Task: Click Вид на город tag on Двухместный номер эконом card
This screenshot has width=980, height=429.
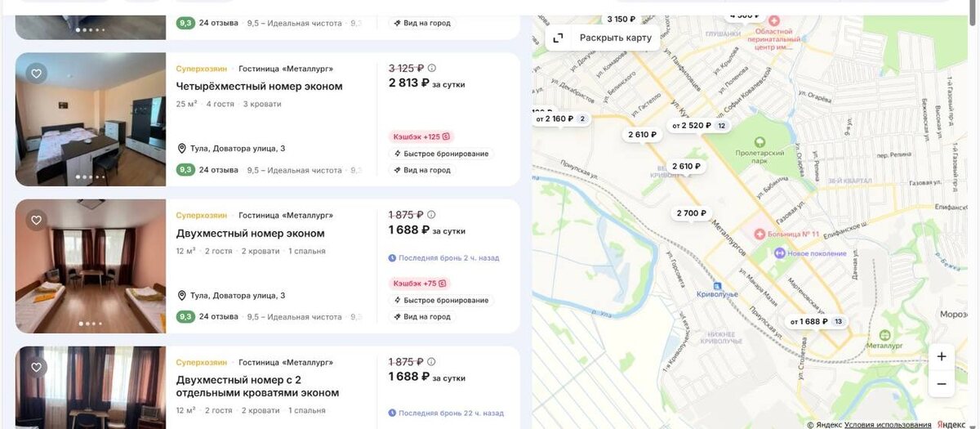Action: point(422,316)
